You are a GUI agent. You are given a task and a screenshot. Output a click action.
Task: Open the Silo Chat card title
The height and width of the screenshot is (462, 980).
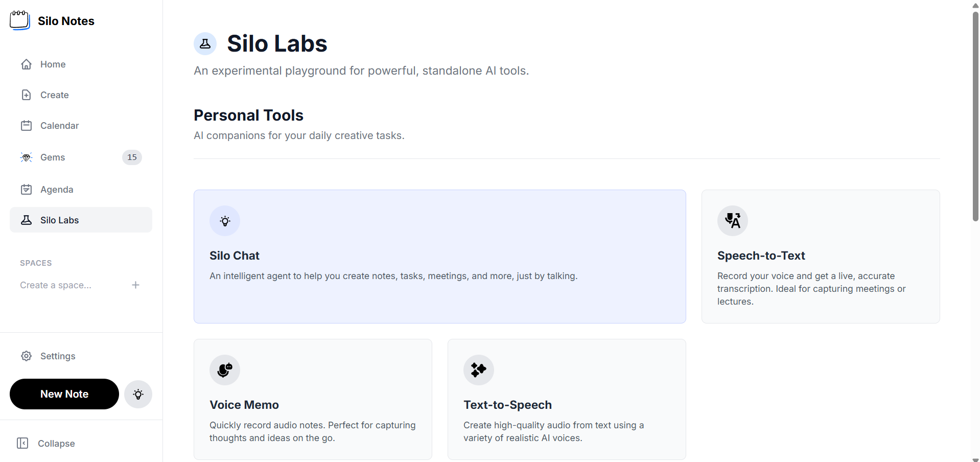pyautogui.click(x=235, y=256)
